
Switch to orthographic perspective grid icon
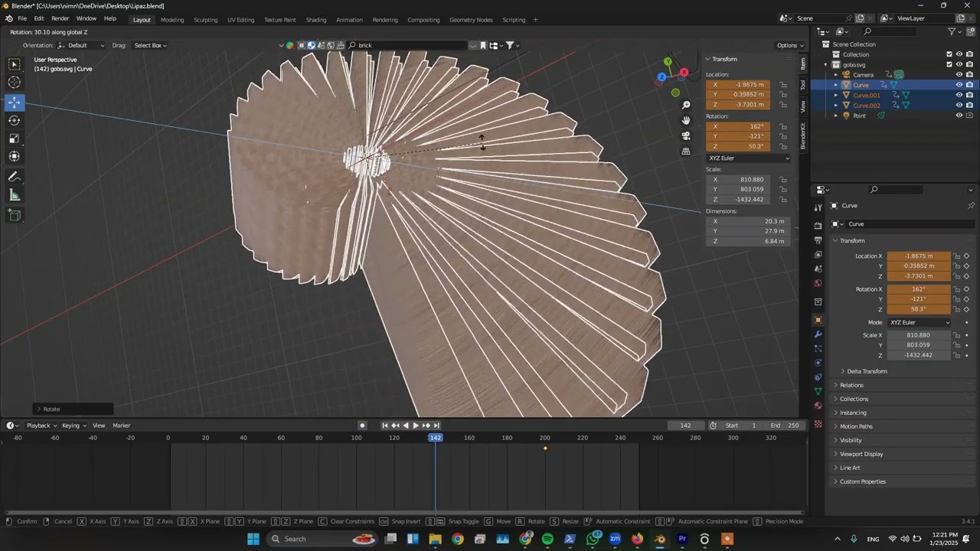coord(686,152)
